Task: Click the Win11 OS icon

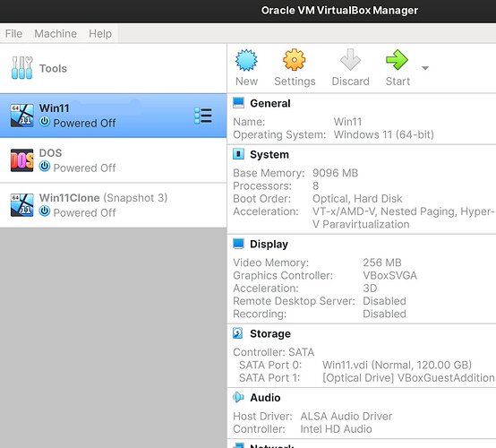Action: (21, 116)
